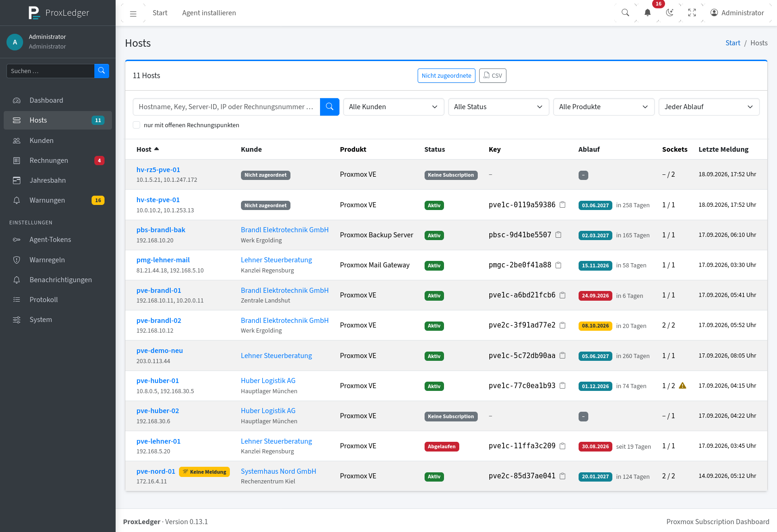Open the search magnifier in top bar

pos(625,13)
